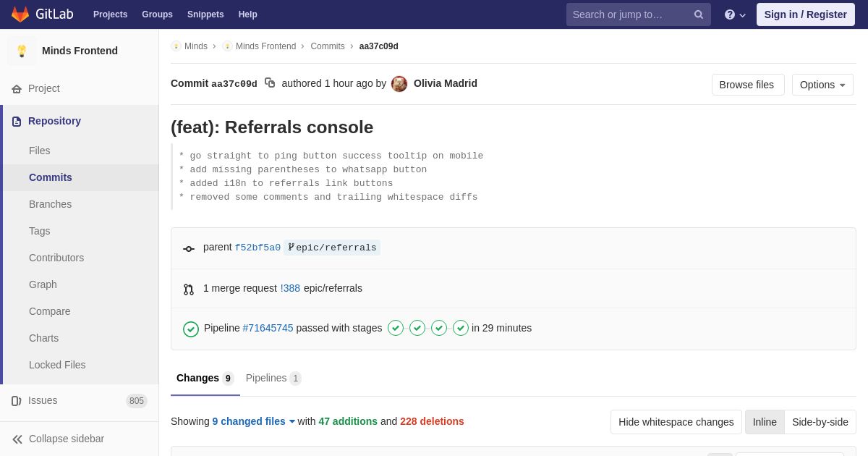Click the Minds breadcrumb group icon
868x456 pixels.
(176, 46)
